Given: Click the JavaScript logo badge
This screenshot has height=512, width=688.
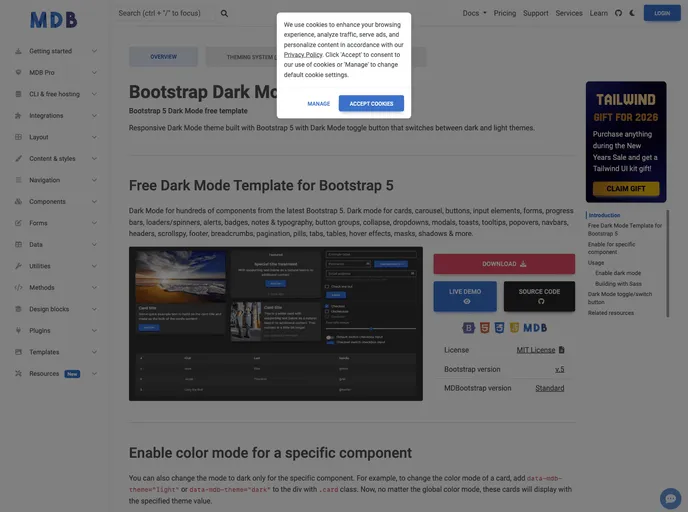Looking at the screenshot, I should 514,328.
